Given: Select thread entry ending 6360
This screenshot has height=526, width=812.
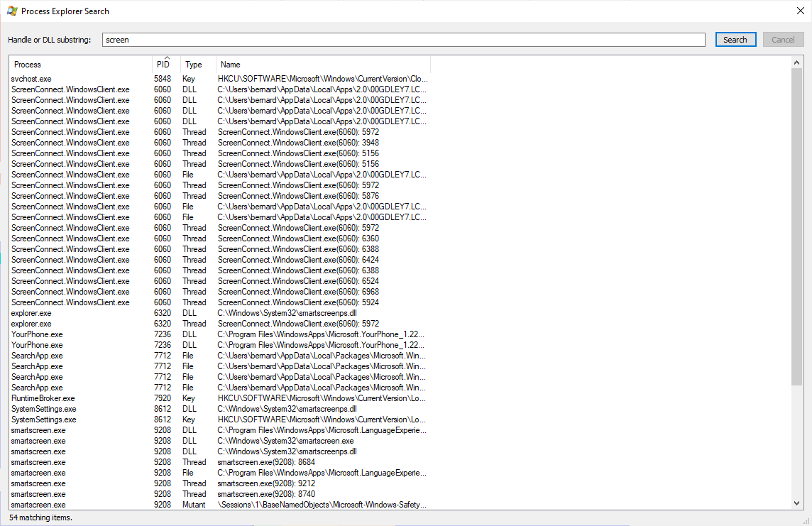Looking at the screenshot, I should [x=298, y=239].
